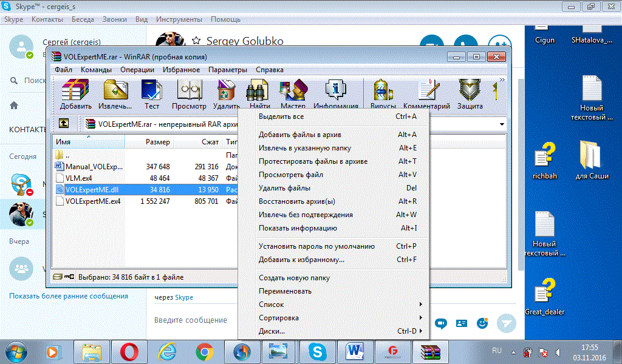
Task: Click the Мастер (Wizard) toolbar icon
Action: tap(293, 94)
